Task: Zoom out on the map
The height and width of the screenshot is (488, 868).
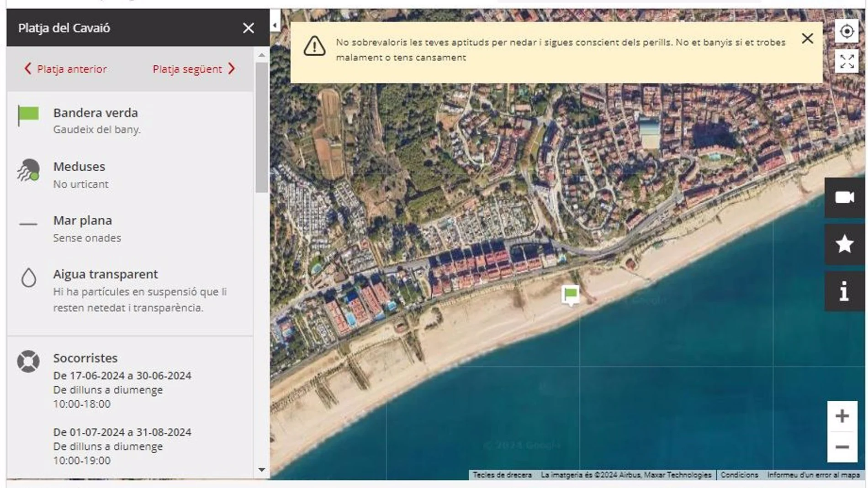Action: click(x=842, y=447)
